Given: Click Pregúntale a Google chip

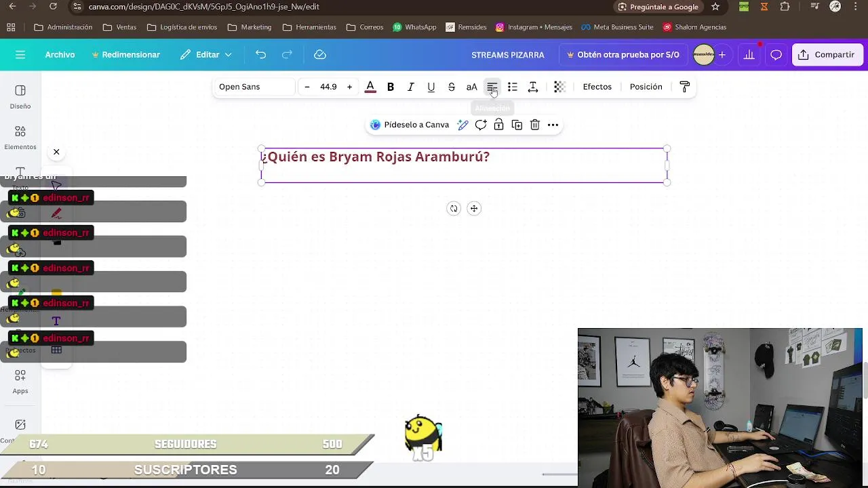Looking at the screenshot, I should click(658, 7).
